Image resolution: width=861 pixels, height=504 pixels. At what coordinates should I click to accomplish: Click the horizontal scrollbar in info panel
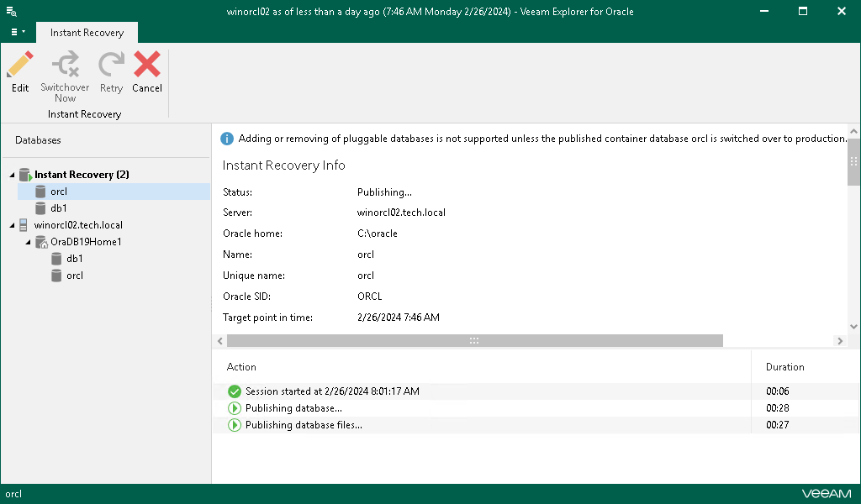point(474,341)
